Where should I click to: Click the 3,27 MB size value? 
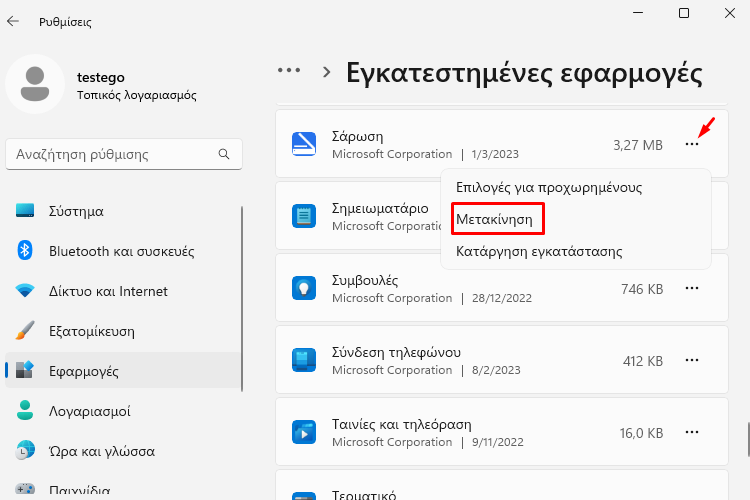click(638, 145)
